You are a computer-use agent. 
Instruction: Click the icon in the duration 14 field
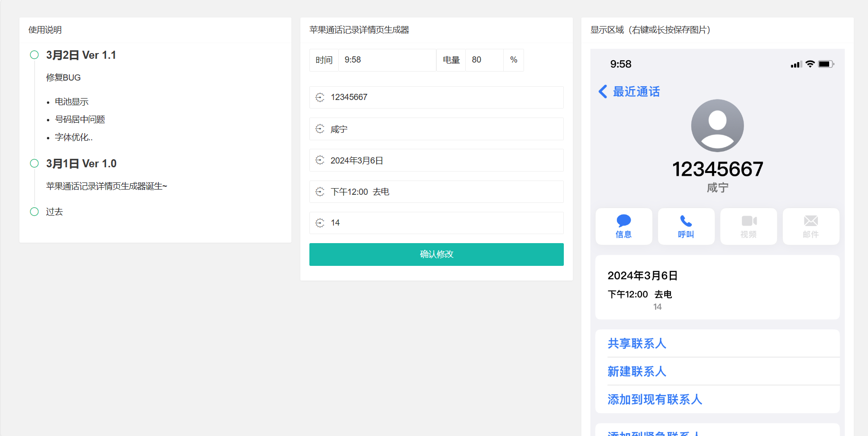point(320,223)
